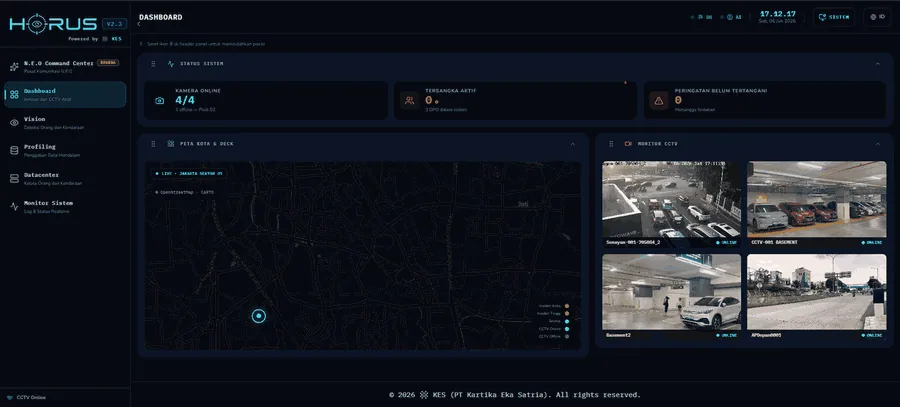Go to the Profiling section
Screen dimensions: 900x407
tap(65, 150)
